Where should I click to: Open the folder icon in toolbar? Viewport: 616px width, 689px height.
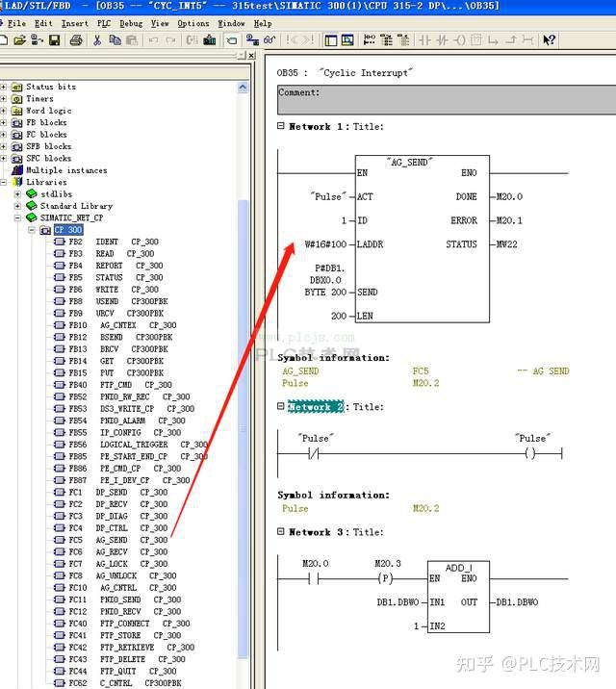pos(19,40)
